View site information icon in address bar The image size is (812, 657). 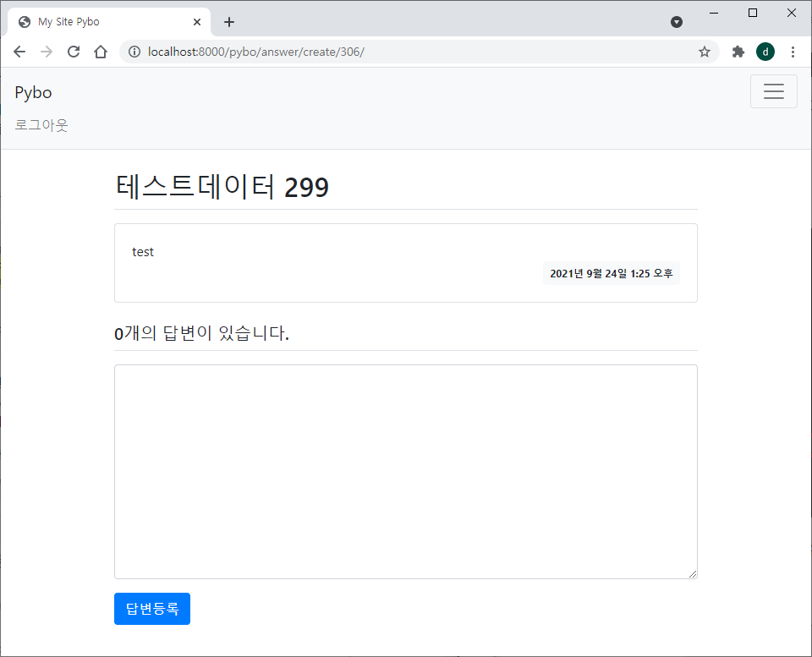[134, 52]
